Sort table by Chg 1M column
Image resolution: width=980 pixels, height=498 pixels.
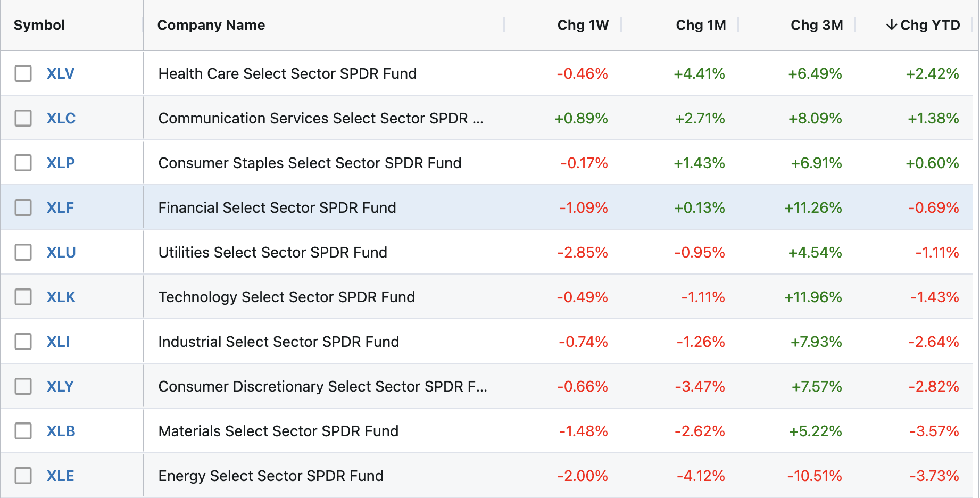[701, 24]
